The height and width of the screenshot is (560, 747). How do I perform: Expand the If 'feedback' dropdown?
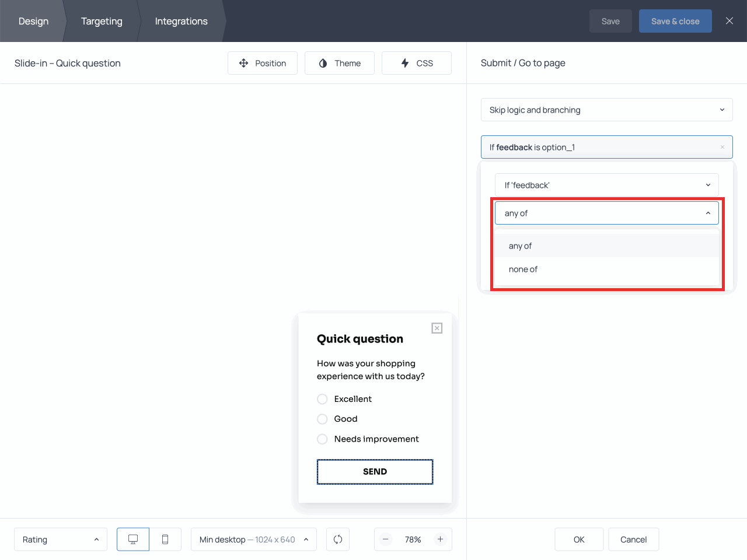tap(606, 185)
